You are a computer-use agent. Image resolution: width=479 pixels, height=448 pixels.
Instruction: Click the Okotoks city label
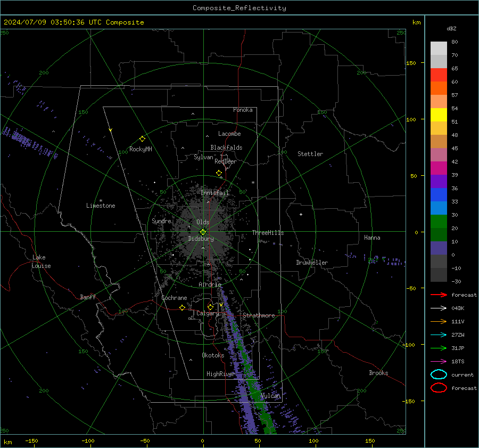tap(213, 355)
